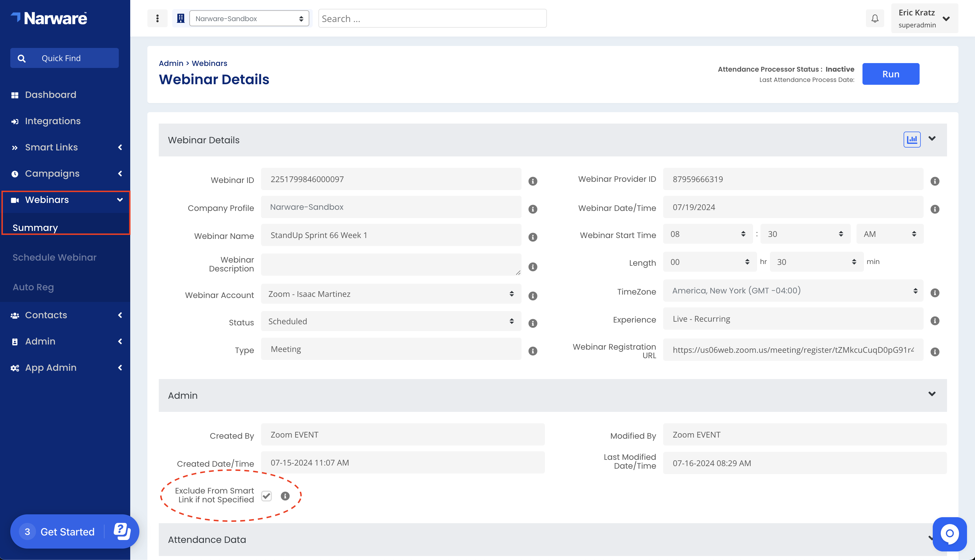
Task: Select Auto Reg in sidebar
Action: tap(33, 287)
